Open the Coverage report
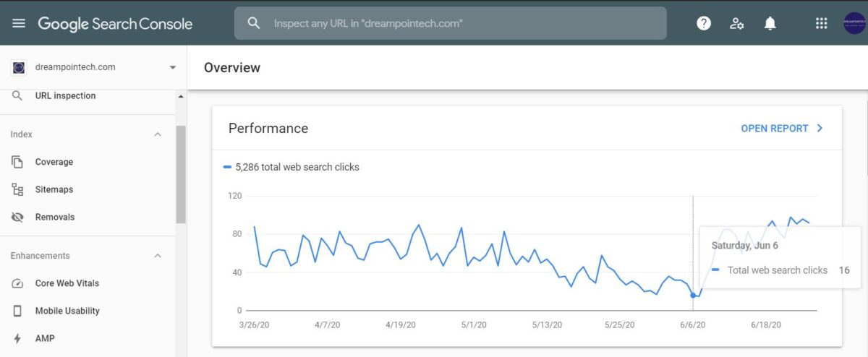Viewport: 868px width, 357px height. (54, 162)
